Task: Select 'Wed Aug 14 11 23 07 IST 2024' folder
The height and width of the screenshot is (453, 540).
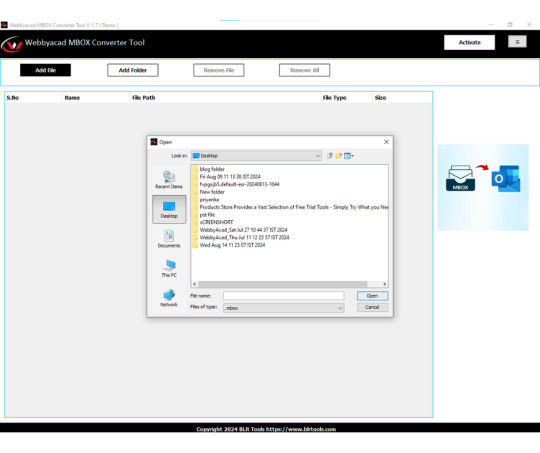Action: 229,245
